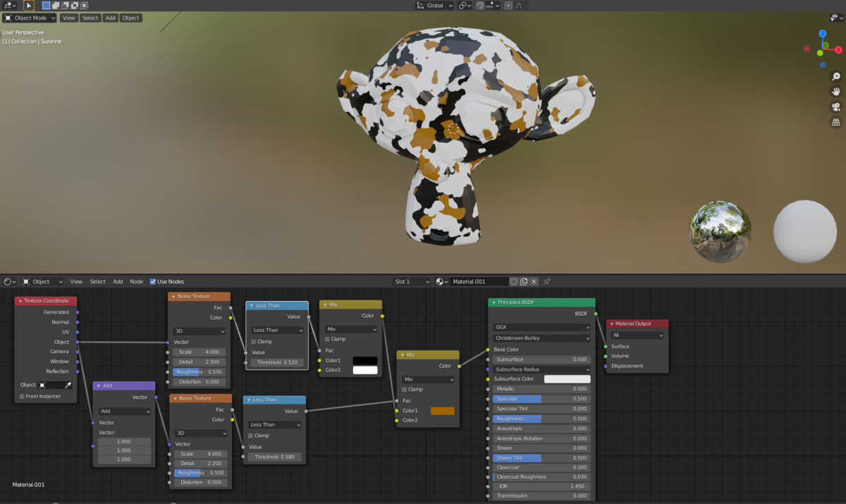Viewport: 846px width, 504px height.
Task: Adjust the Sheen Tint slider
Action: pos(541,457)
